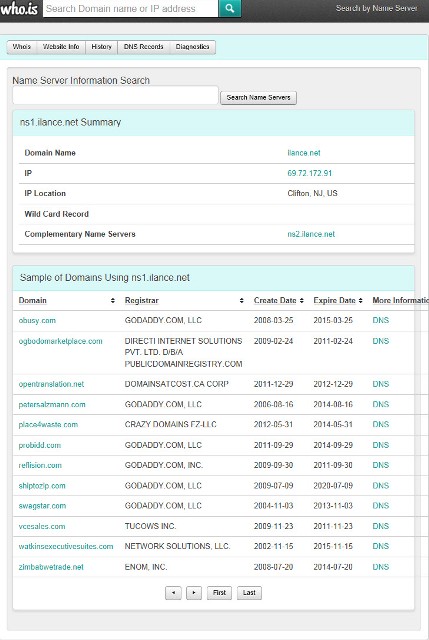Open DNS link for swagstar.com row
The image size is (429, 640).
click(x=380, y=506)
